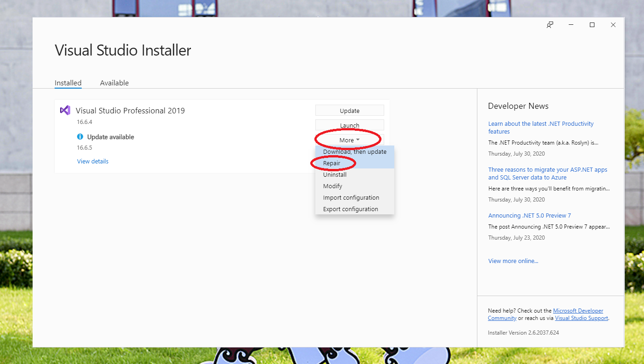This screenshot has width=644, height=364.
Task: Select Download, then update option
Action: (354, 151)
